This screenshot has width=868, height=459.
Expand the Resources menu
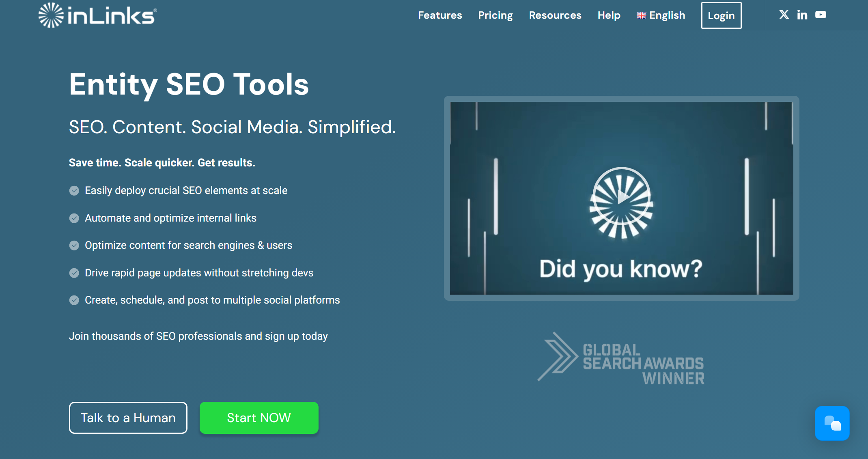pos(555,15)
